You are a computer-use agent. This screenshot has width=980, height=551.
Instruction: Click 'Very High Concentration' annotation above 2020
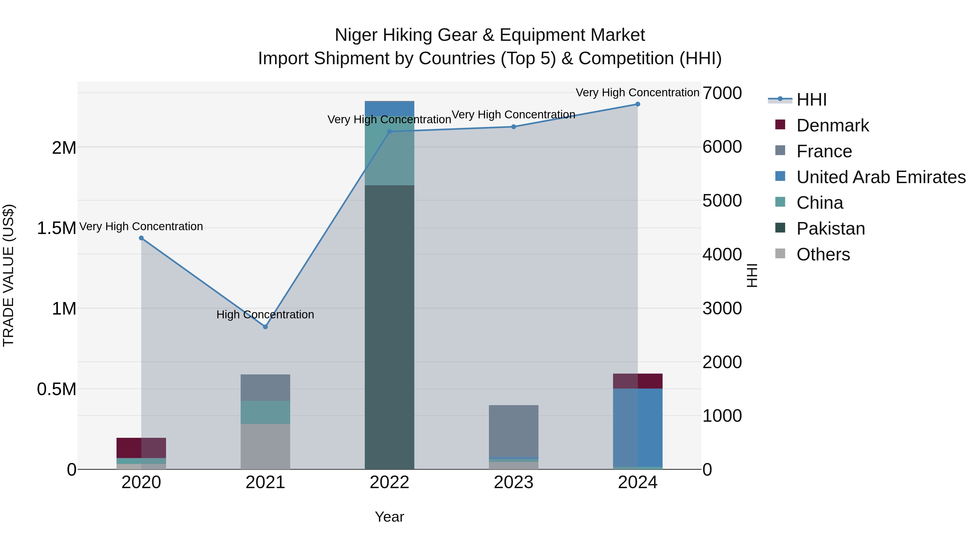141,226
